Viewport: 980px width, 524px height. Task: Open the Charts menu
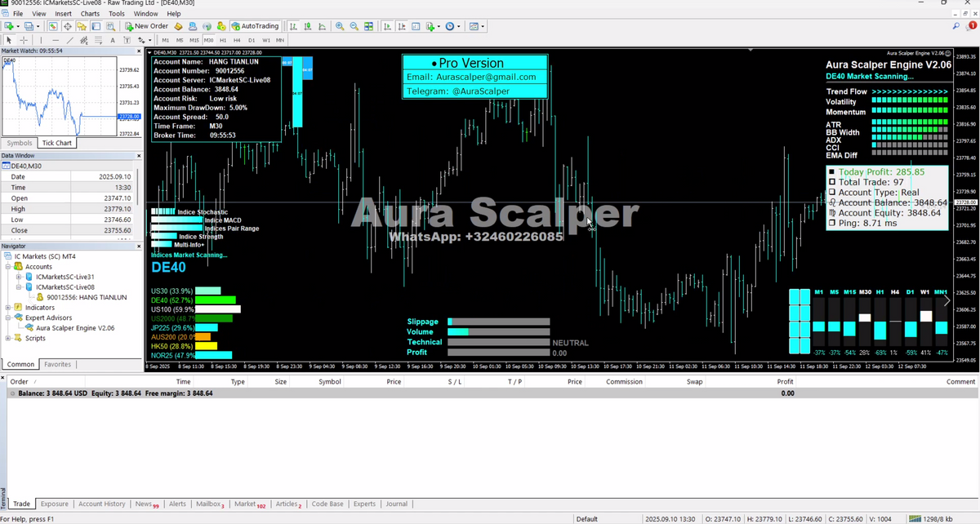coord(90,14)
